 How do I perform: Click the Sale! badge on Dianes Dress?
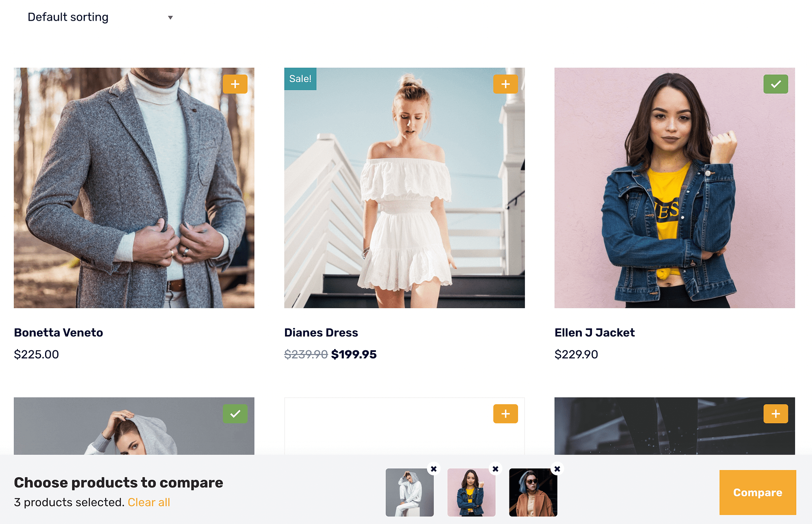click(x=300, y=79)
